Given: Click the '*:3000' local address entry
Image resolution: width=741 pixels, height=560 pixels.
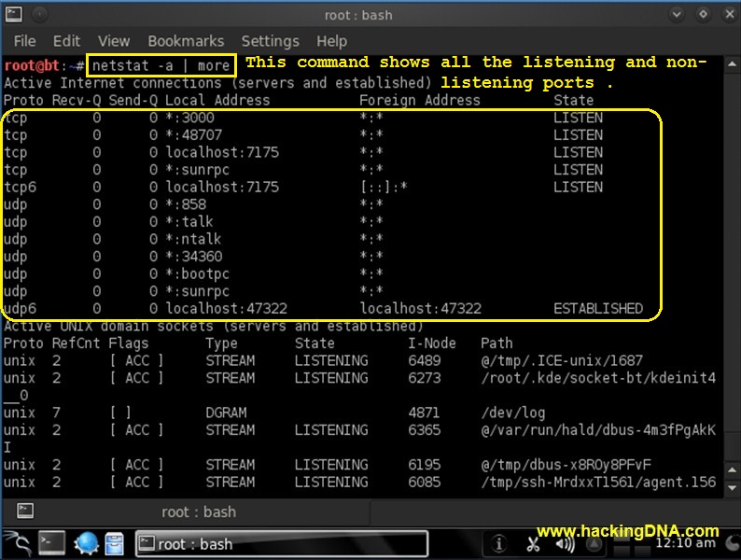Looking at the screenshot, I should pos(189,118).
